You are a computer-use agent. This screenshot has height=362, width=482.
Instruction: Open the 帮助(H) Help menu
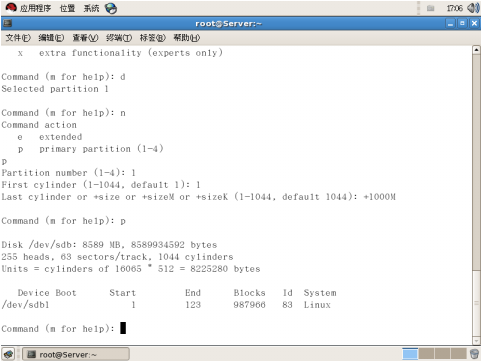point(187,38)
